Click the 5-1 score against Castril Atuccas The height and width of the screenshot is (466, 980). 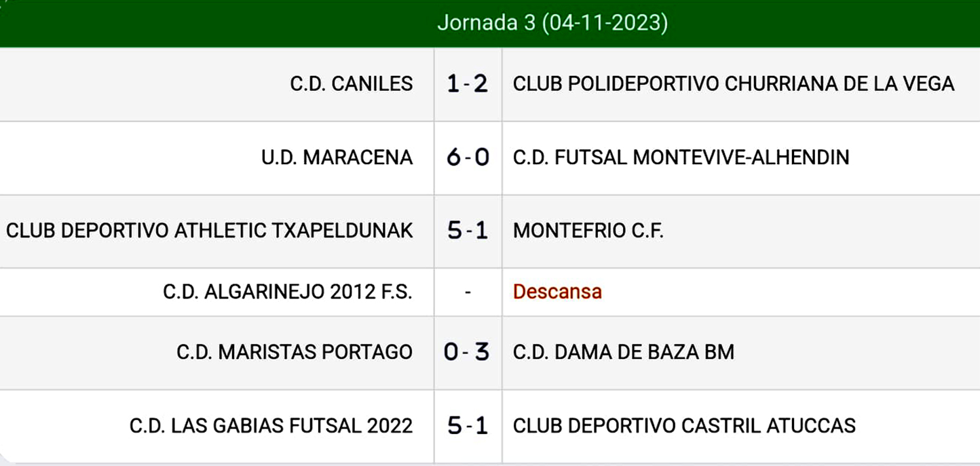click(468, 425)
